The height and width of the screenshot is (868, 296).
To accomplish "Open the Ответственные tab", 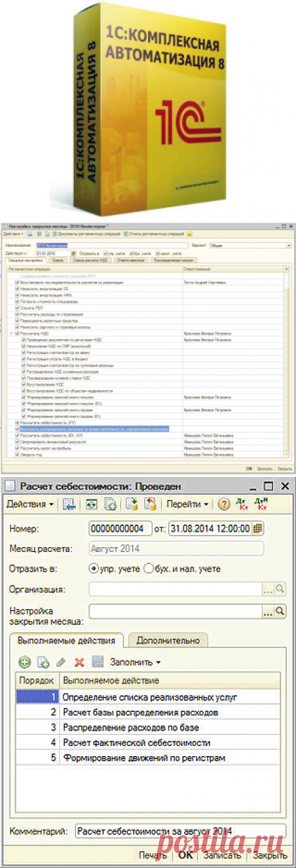I will click(x=130, y=260).
